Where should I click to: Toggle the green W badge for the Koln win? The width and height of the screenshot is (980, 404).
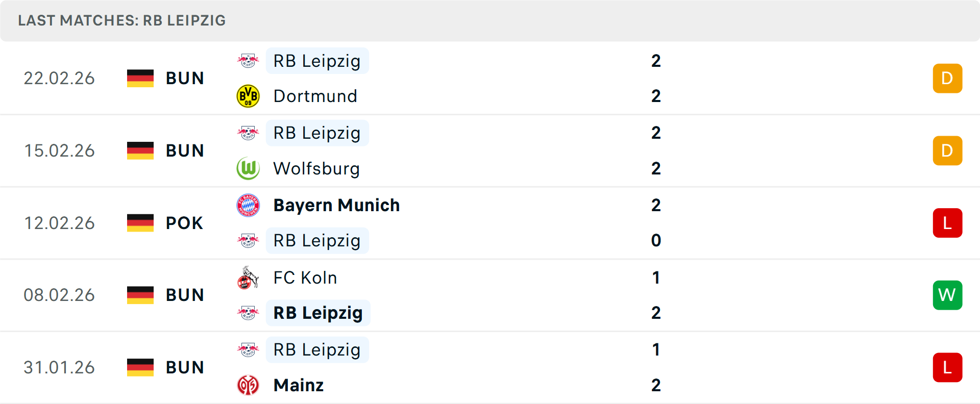click(x=947, y=295)
